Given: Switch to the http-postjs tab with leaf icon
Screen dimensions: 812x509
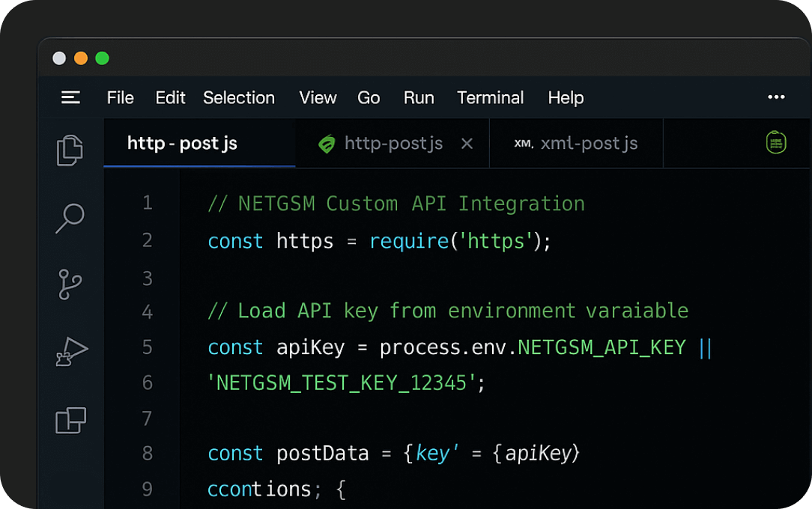Looking at the screenshot, I should 393,143.
